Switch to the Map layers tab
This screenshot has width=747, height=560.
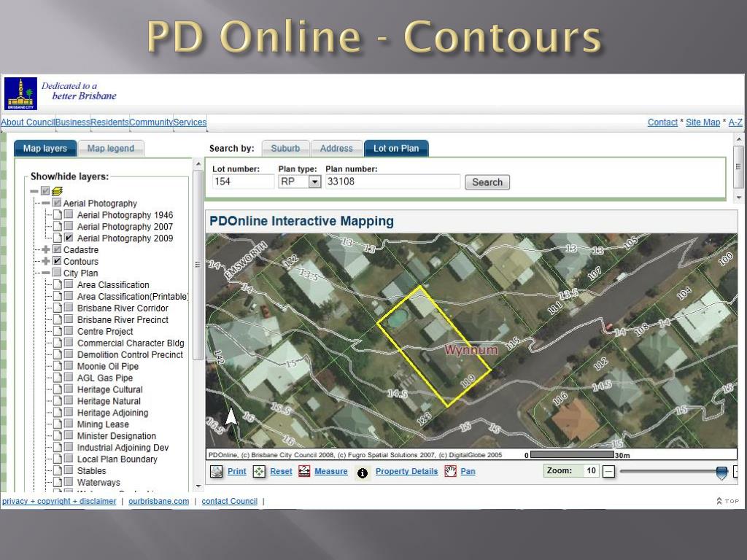tap(45, 148)
